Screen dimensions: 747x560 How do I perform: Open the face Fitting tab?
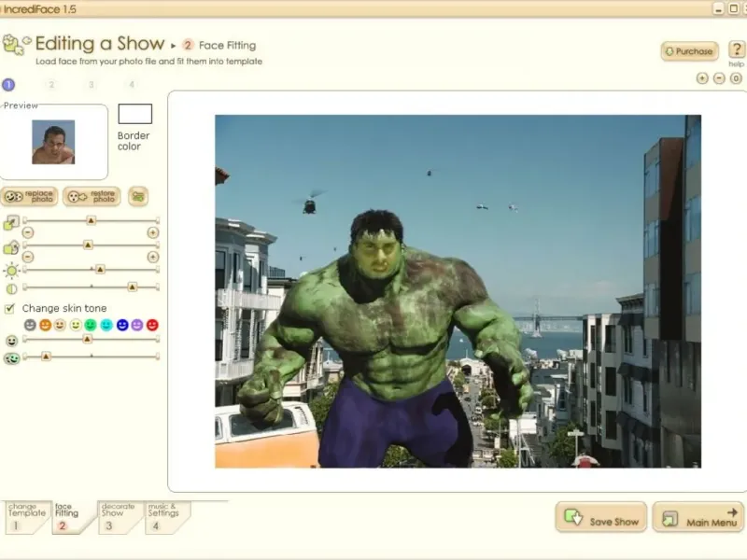[x=72, y=517]
